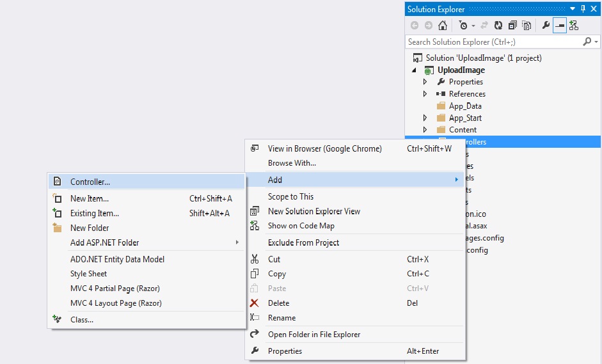
Task: Click the Collapse All icon
Action: point(512,26)
